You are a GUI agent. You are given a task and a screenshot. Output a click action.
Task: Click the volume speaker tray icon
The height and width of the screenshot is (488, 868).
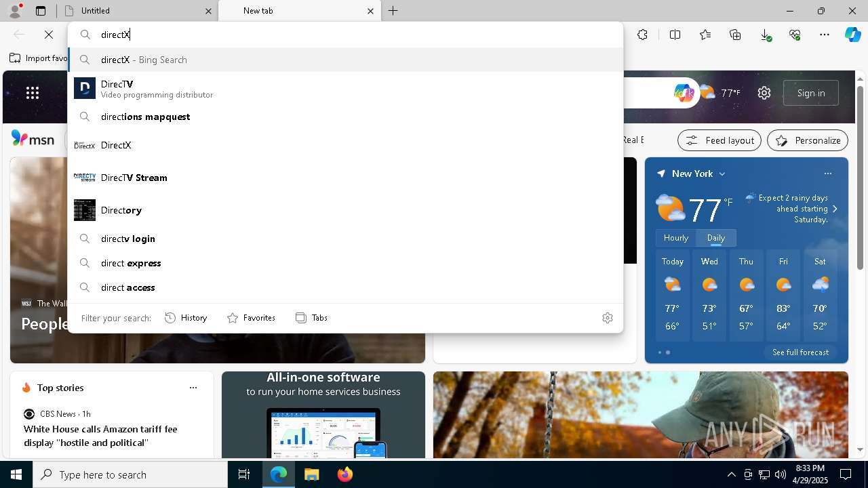point(781,474)
